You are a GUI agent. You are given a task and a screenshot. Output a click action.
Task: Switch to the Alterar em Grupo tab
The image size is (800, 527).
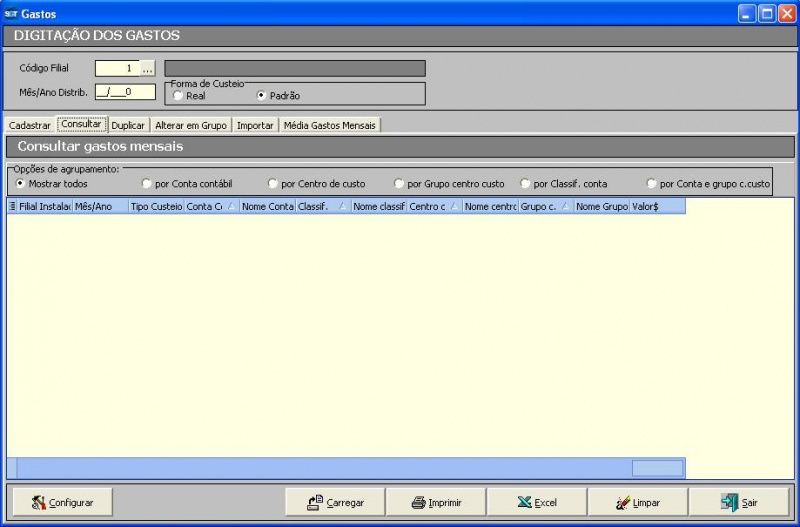(191, 126)
